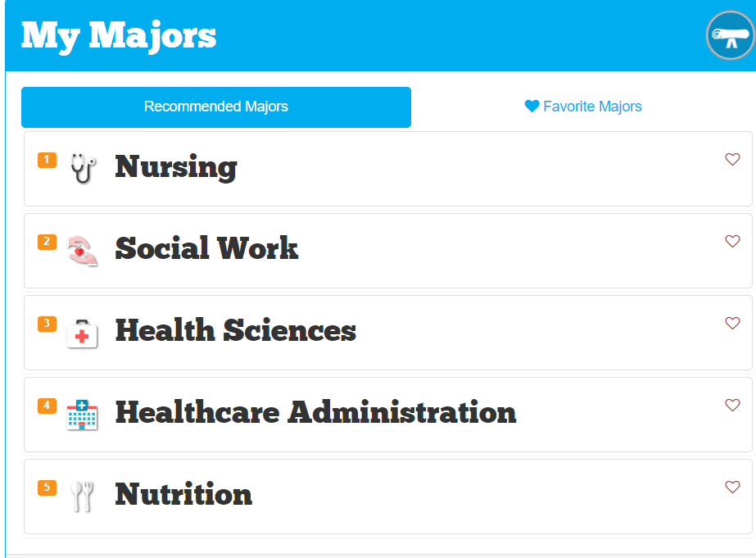This screenshot has width=756, height=558.
Task: Open the Healthcare Administration major title
Action: pos(316,412)
